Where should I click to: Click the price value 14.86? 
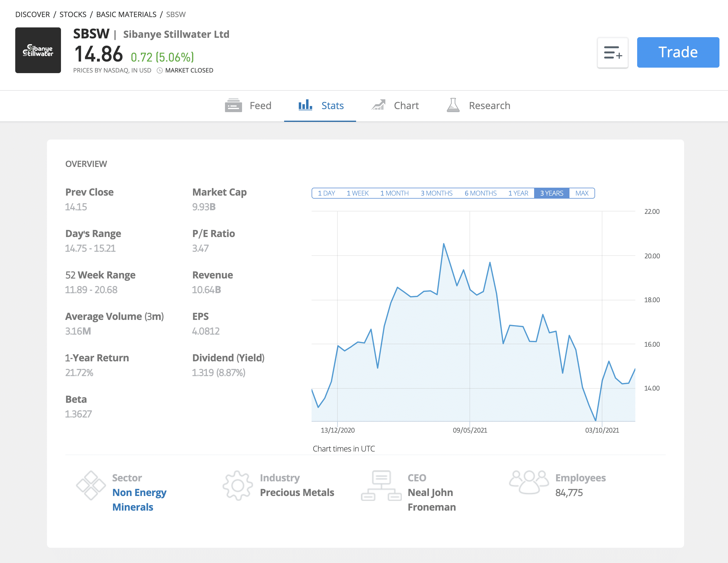[x=99, y=54]
